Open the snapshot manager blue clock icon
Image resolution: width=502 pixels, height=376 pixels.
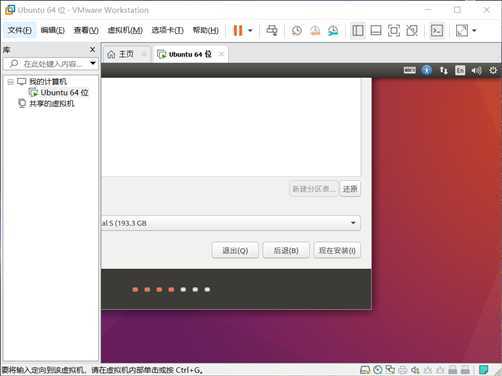tap(333, 31)
